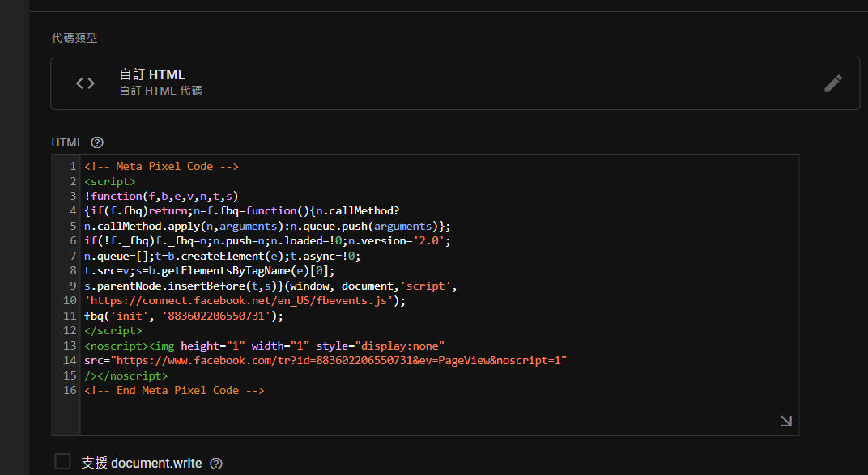Click the "t.src=v;s=b.getElementsByTagName" line
868x475 pixels.
[x=209, y=271]
